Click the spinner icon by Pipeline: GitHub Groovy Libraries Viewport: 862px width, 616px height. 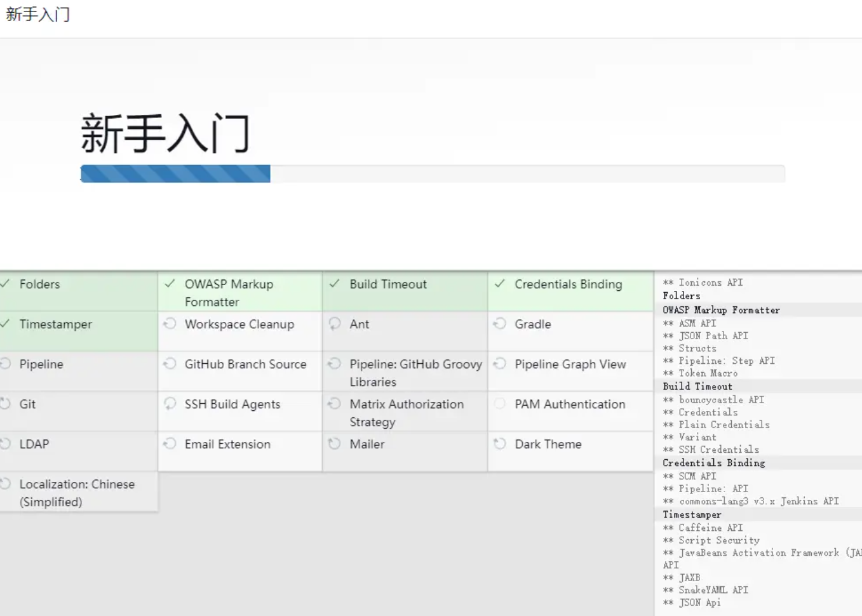(334, 364)
